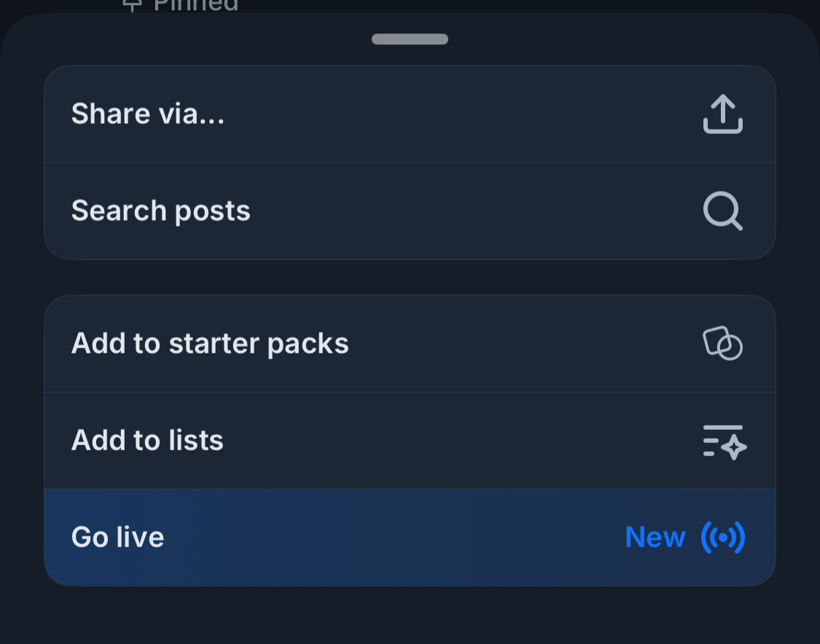Image resolution: width=820 pixels, height=644 pixels.
Task: Click the magnifying glass search icon
Action: [722, 211]
